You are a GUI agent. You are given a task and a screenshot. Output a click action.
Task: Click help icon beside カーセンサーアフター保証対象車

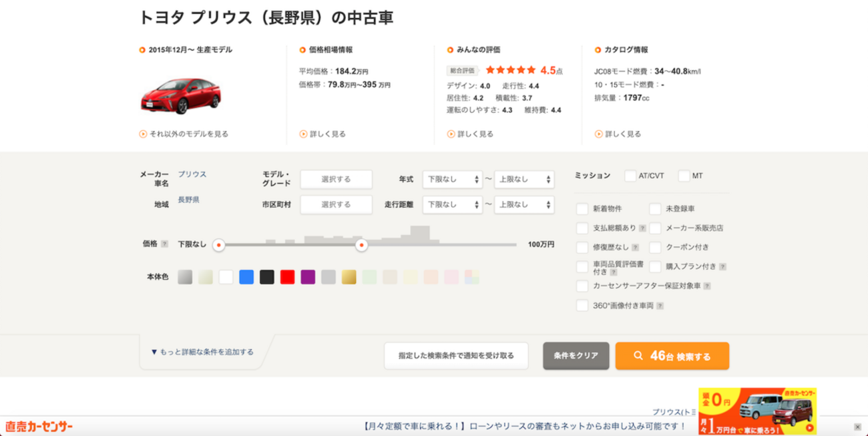(706, 286)
